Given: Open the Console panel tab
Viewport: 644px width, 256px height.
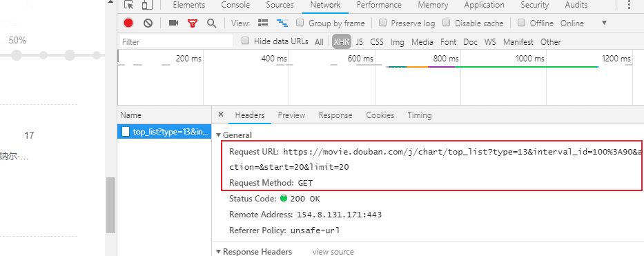Looking at the screenshot, I should 235,5.
